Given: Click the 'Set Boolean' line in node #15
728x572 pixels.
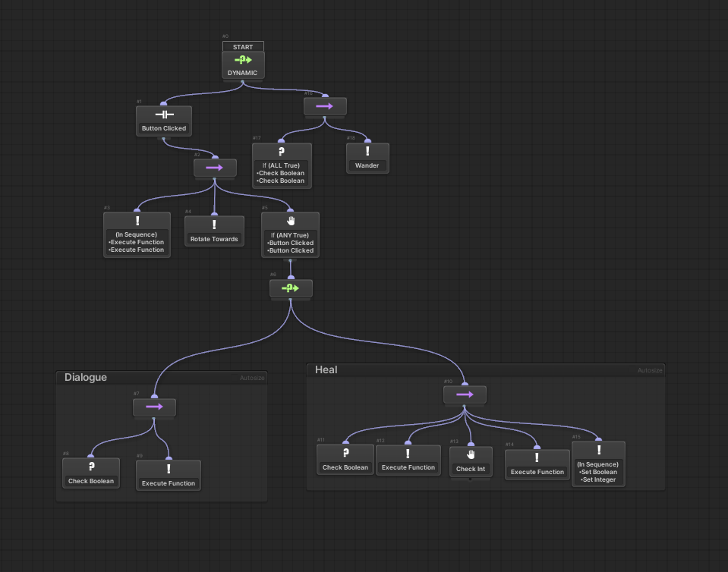Looking at the screenshot, I should (598, 472).
